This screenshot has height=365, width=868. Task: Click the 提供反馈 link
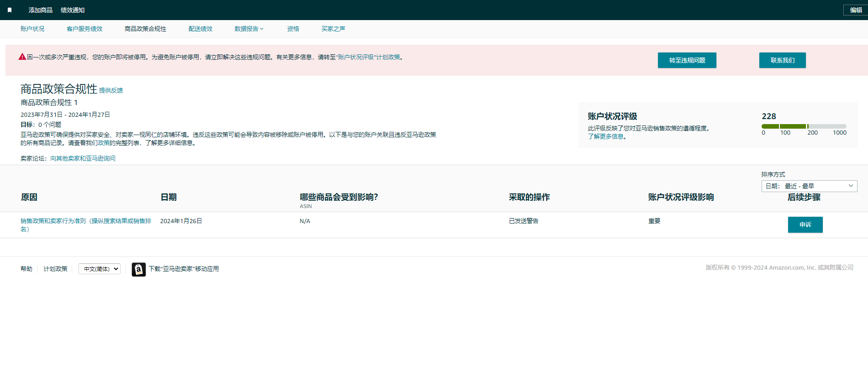point(111,90)
